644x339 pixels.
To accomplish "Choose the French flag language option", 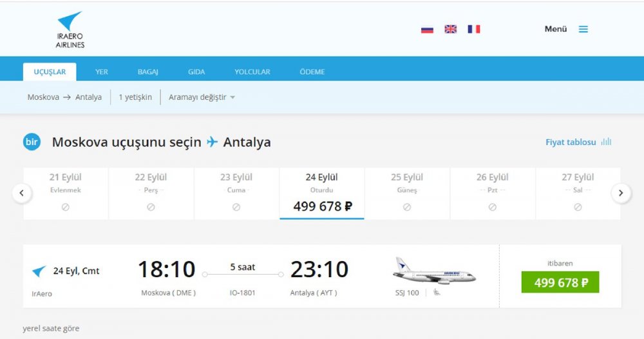I will point(474,29).
